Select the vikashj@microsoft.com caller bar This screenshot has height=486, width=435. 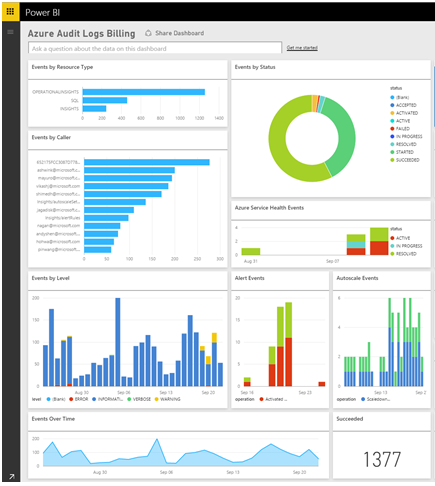(x=126, y=186)
